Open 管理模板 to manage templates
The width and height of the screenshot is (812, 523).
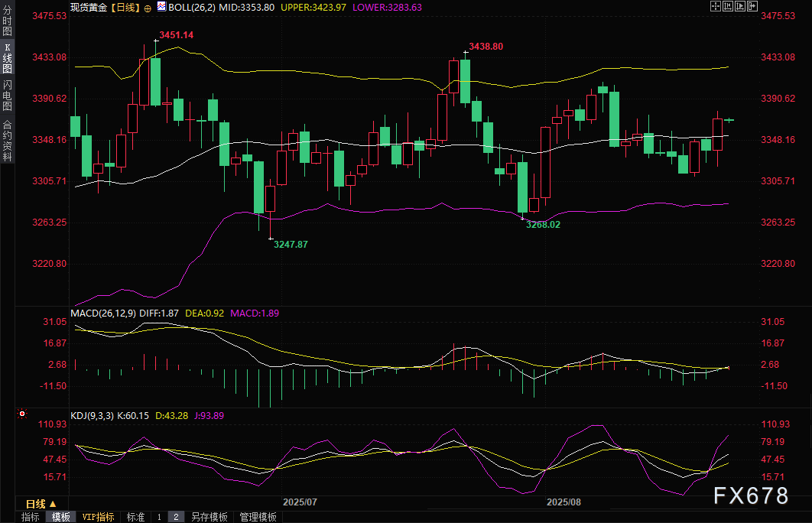(258, 517)
